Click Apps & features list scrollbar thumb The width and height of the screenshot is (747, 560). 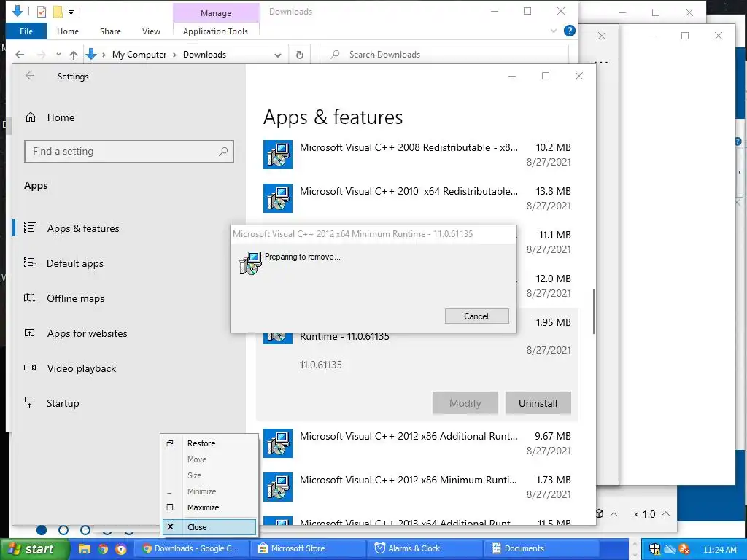(x=594, y=311)
